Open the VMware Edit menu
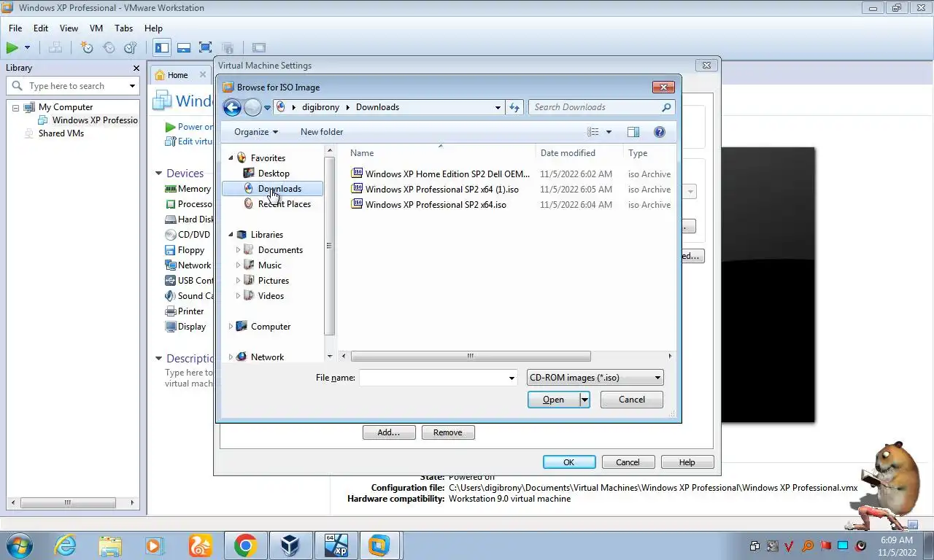 point(41,28)
